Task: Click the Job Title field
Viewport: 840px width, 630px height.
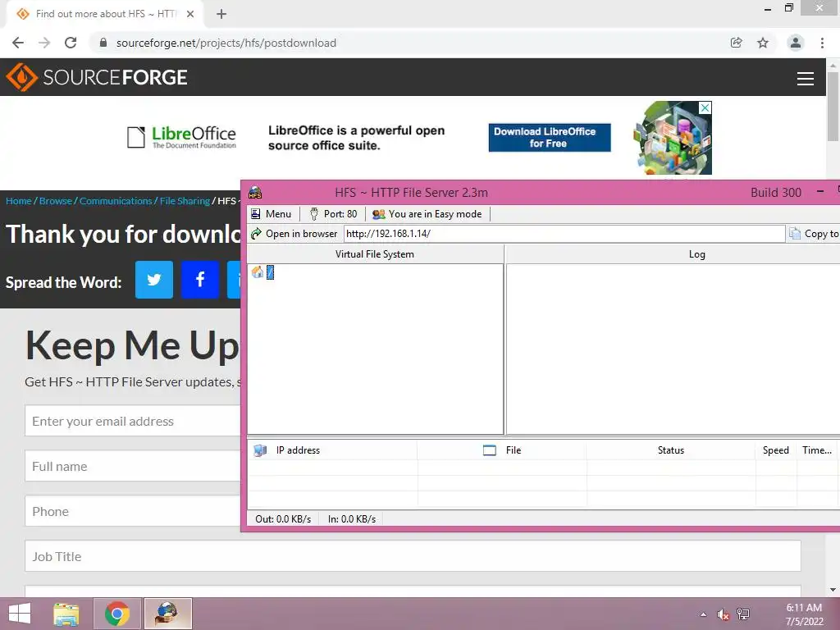Action: (413, 556)
